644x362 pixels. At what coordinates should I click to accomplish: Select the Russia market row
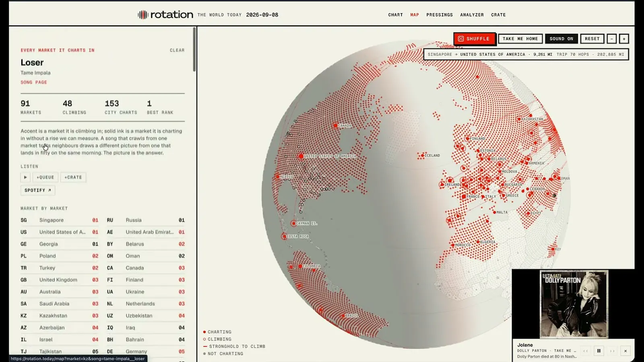coord(146,220)
